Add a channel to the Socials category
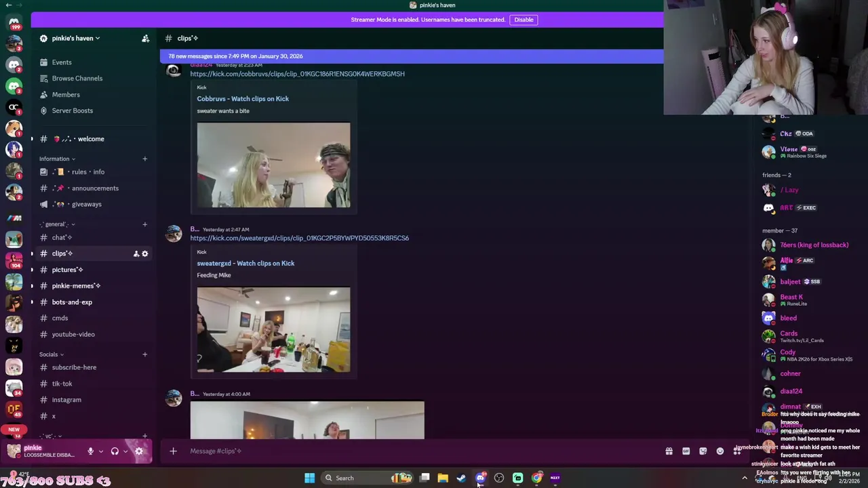The width and height of the screenshot is (868, 488). click(144, 354)
